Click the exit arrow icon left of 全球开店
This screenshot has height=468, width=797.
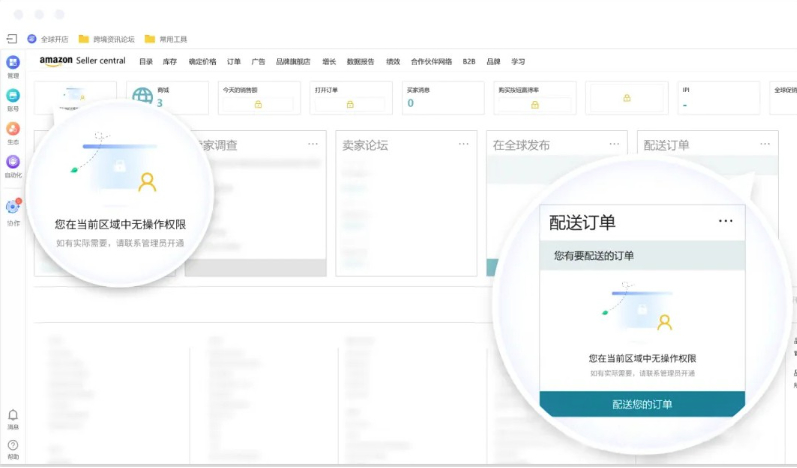12,39
